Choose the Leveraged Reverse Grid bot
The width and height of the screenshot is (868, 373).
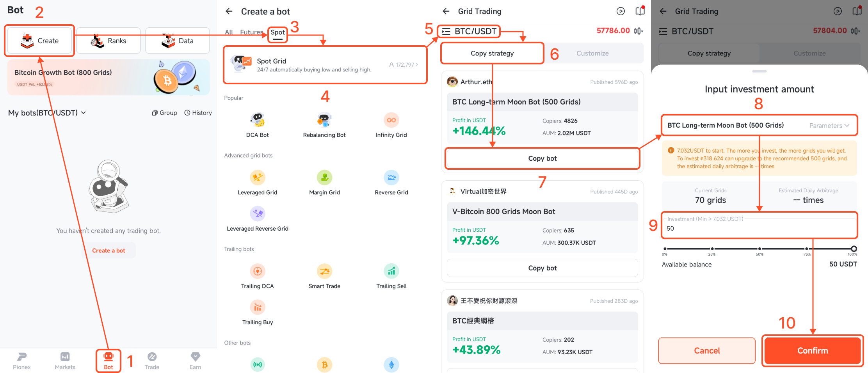(258, 219)
